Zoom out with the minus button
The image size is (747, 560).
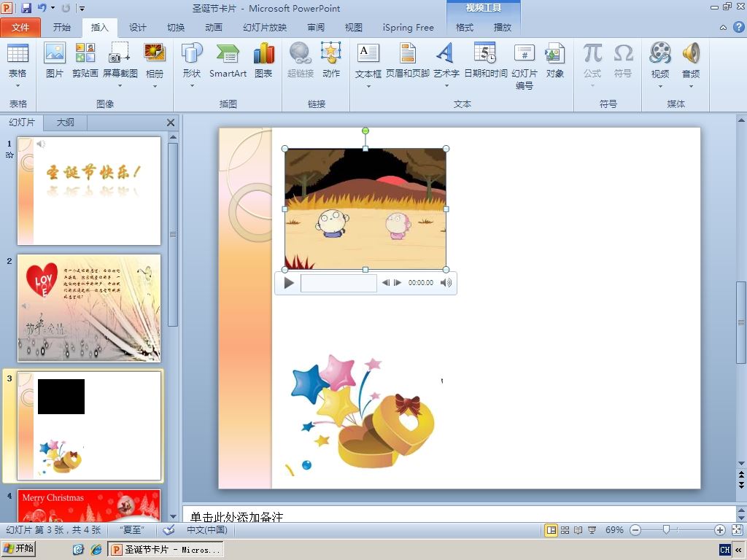[x=635, y=530]
